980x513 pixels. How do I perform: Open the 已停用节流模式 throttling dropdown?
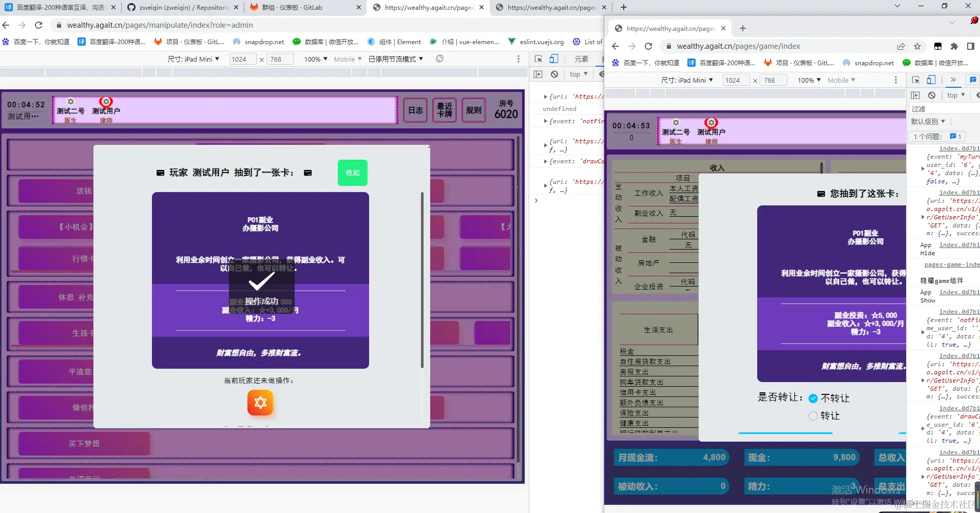pyautogui.click(x=396, y=59)
